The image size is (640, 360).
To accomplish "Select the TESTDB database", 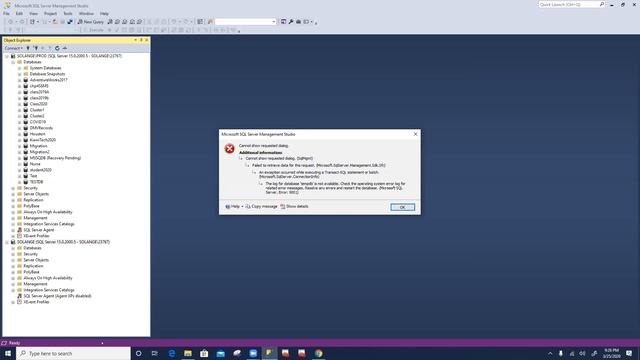I will [x=36, y=182].
